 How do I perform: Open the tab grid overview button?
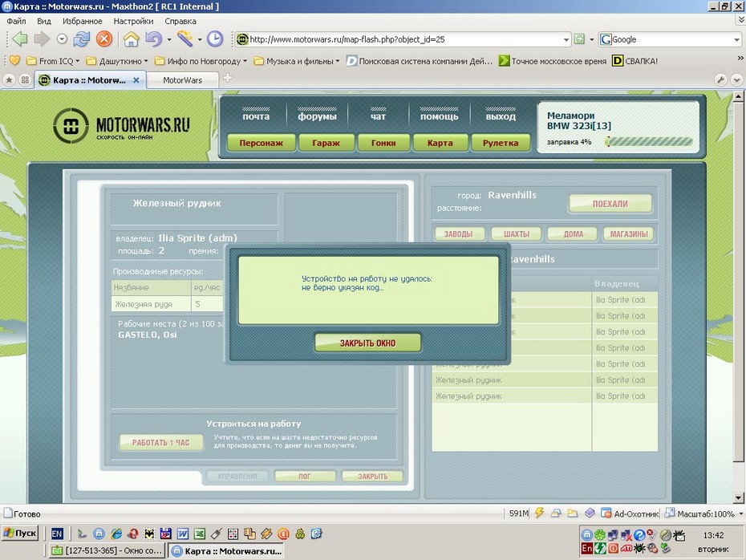click(25, 80)
